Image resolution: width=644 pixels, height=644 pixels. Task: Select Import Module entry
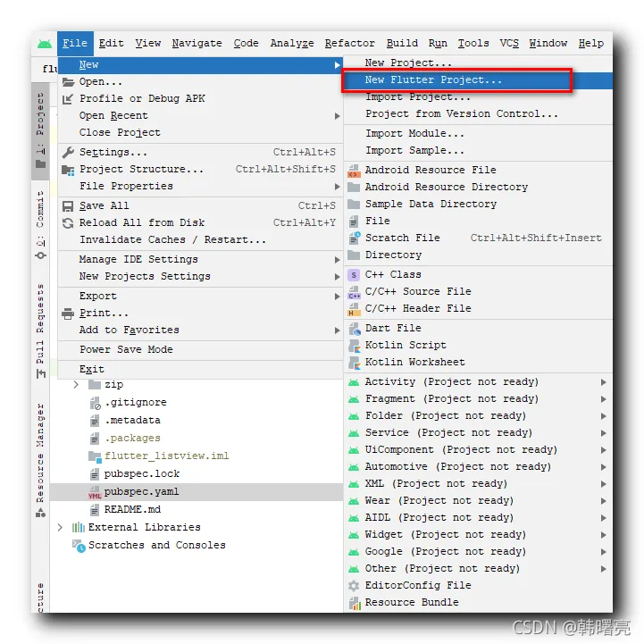pyautogui.click(x=478, y=134)
